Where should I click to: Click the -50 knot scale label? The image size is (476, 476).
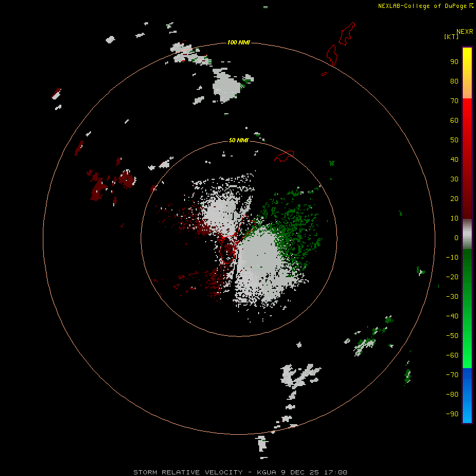(452, 336)
